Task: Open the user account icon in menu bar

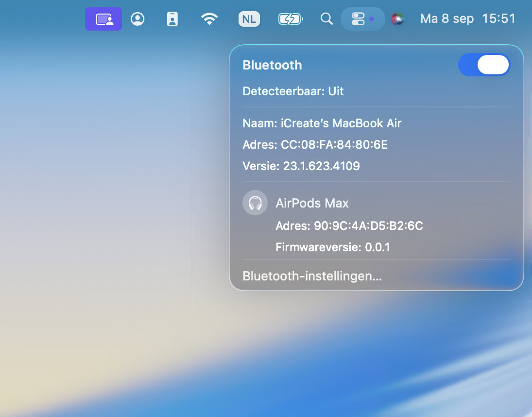Action: click(x=138, y=19)
